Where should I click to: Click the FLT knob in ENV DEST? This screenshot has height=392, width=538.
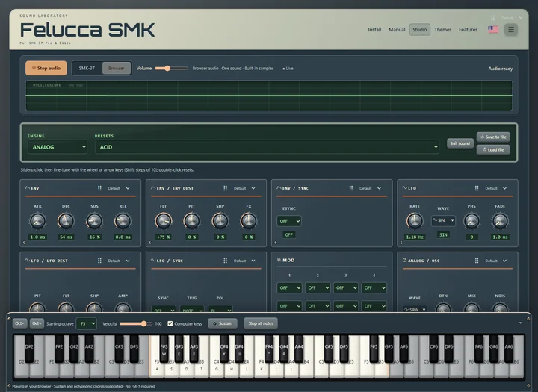click(x=164, y=221)
